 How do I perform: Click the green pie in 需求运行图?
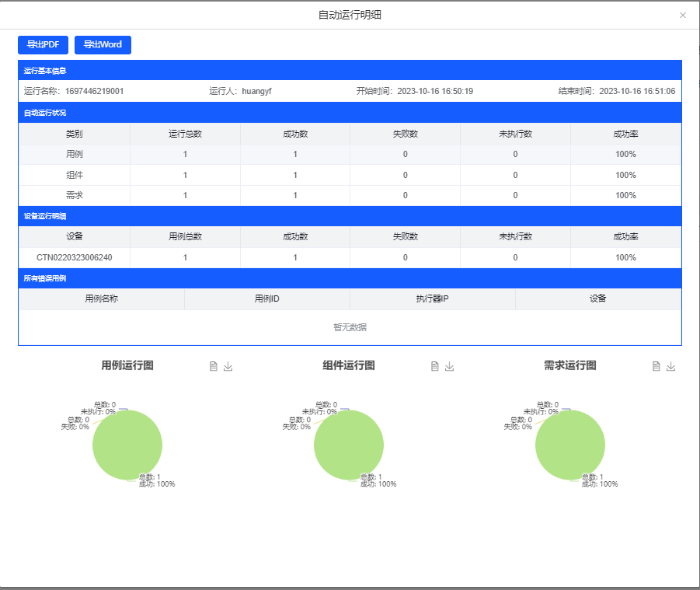[x=570, y=445]
